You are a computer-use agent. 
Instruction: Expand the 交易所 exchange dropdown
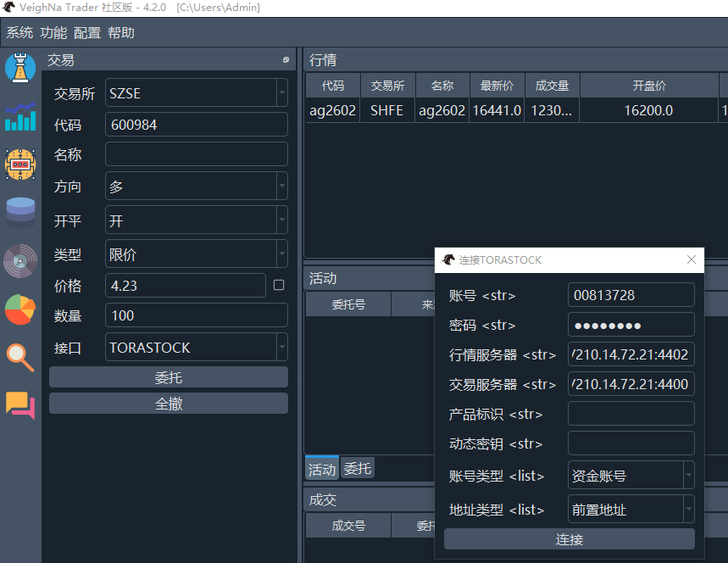click(x=281, y=93)
